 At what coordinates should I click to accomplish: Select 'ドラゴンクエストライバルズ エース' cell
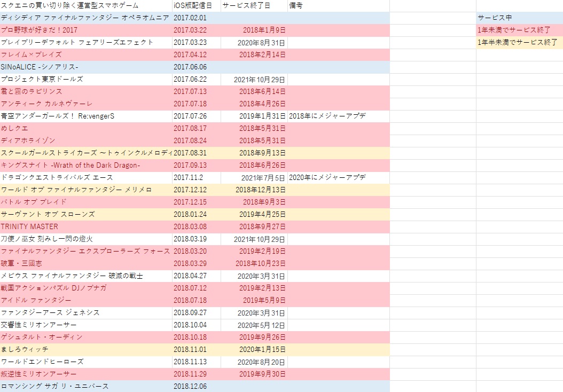tap(86, 177)
